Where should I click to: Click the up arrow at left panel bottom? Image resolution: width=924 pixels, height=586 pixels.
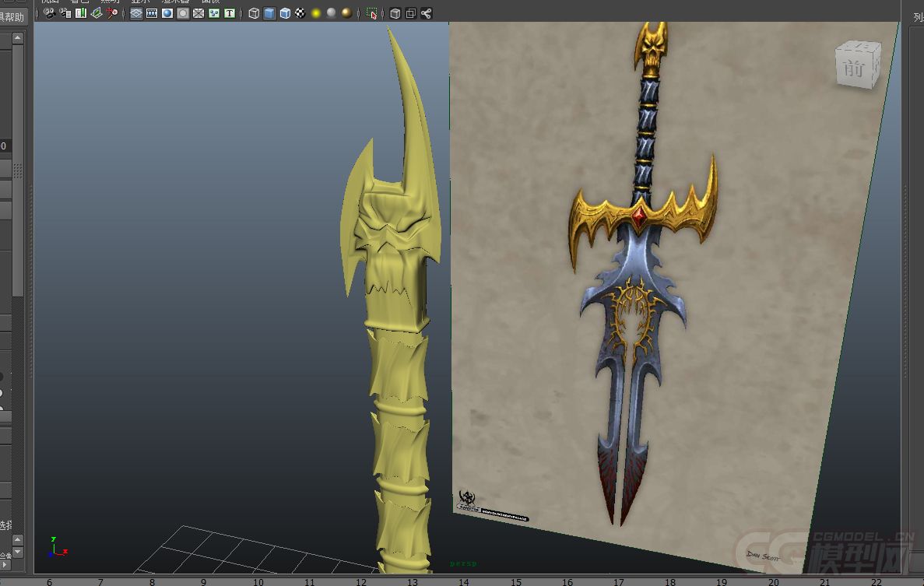[x=18, y=539]
